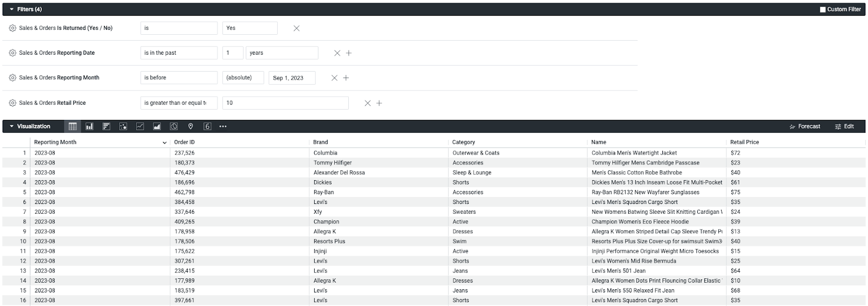Viewport: 868px width, 306px height.
Task: Open gear settings for Retail Price filter
Action: pos(12,103)
